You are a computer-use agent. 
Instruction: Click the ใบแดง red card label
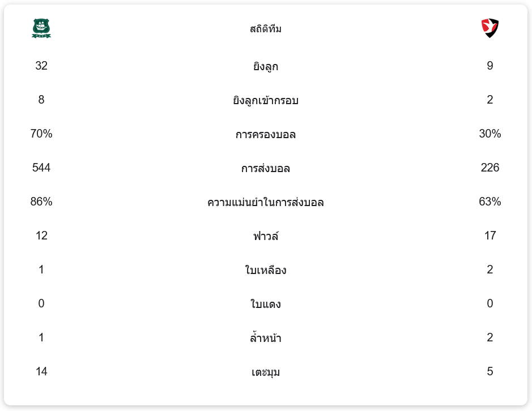[266, 304]
